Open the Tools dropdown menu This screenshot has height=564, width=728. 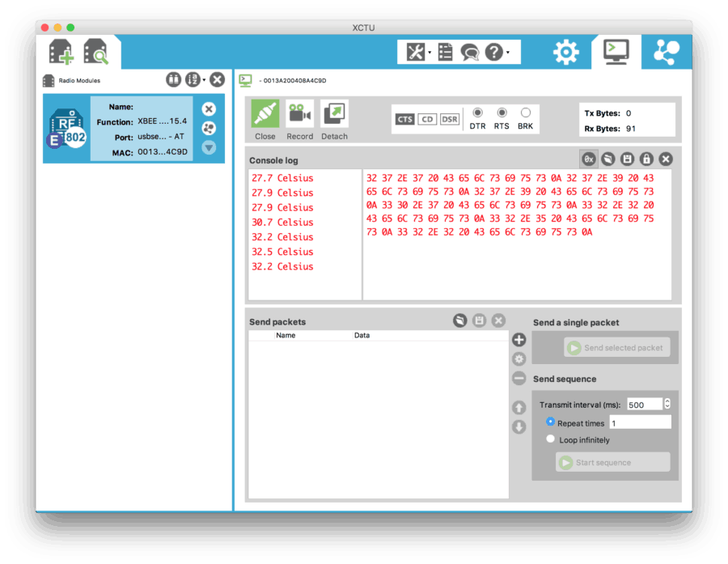tap(418, 53)
